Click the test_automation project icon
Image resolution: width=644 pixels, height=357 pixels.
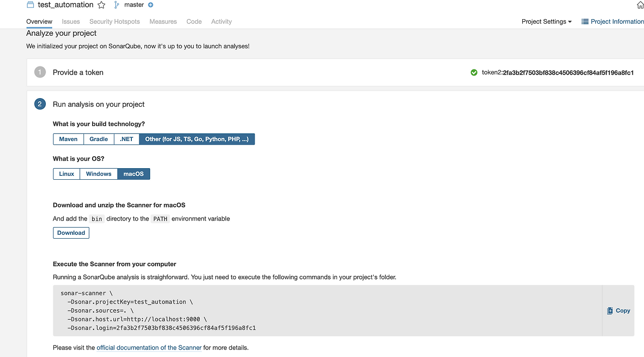point(30,5)
